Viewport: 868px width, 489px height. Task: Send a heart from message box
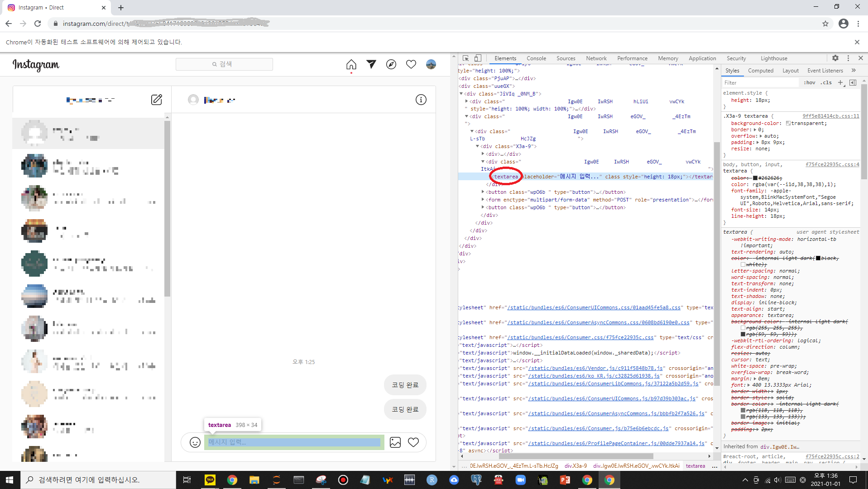[x=413, y=442]
